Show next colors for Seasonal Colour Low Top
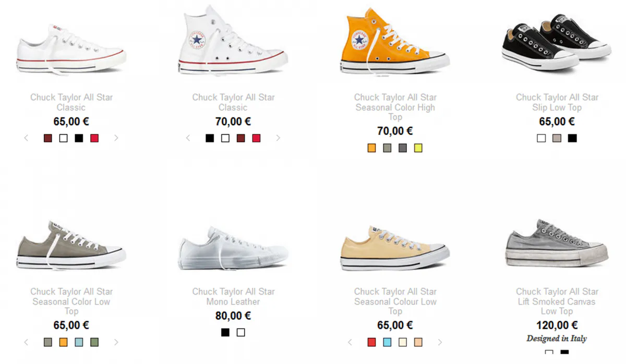 [440, 342]
